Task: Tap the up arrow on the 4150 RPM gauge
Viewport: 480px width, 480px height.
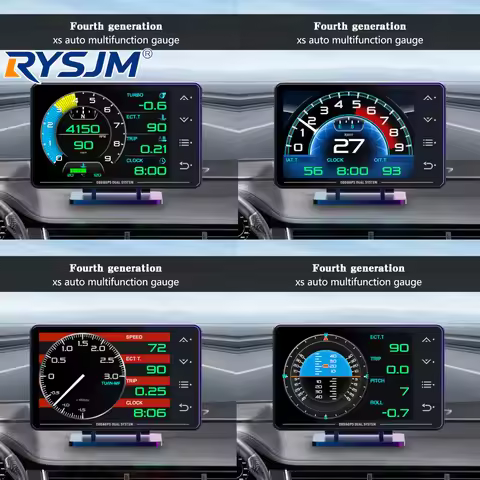Action: point(184,98)
